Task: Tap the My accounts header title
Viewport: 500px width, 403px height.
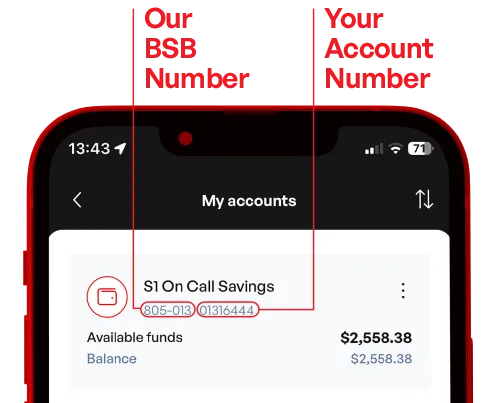Action: click(249, 201)
